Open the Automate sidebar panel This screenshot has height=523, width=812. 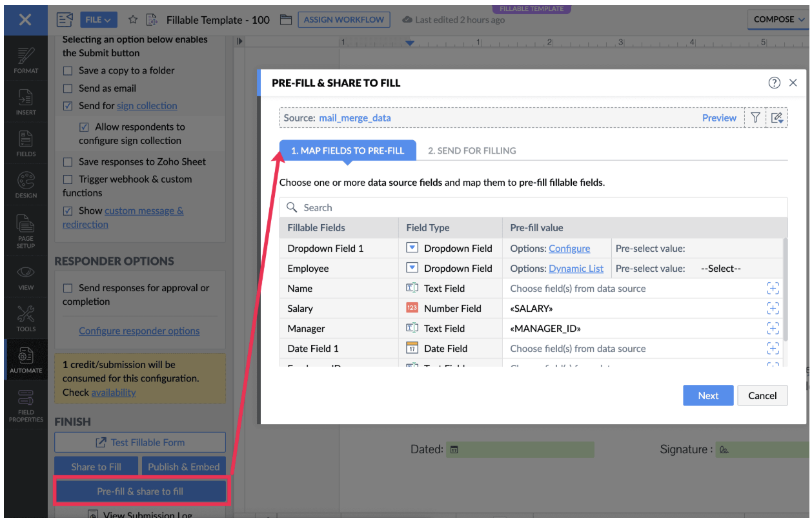pyautogui.click(x=26, y=360)
